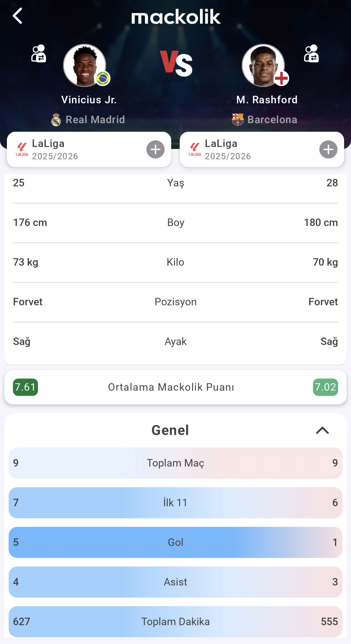The image size is (351, 644).
Task: Add a season for the left player
Action: [x=155, y=149]
